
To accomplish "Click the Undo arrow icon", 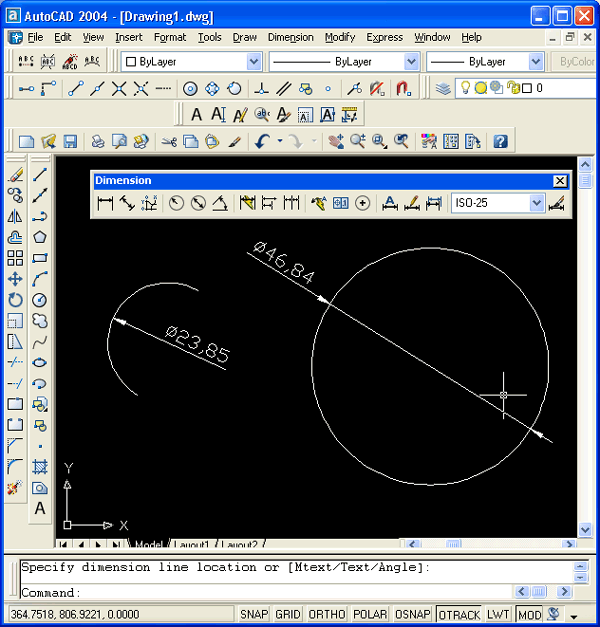I will tap(262, 142).
